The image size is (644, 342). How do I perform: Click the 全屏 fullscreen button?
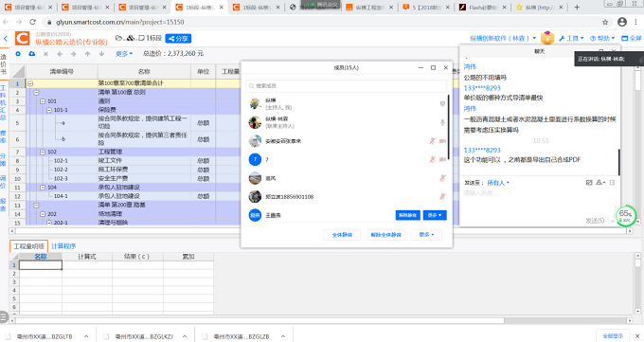coord(632,38)
